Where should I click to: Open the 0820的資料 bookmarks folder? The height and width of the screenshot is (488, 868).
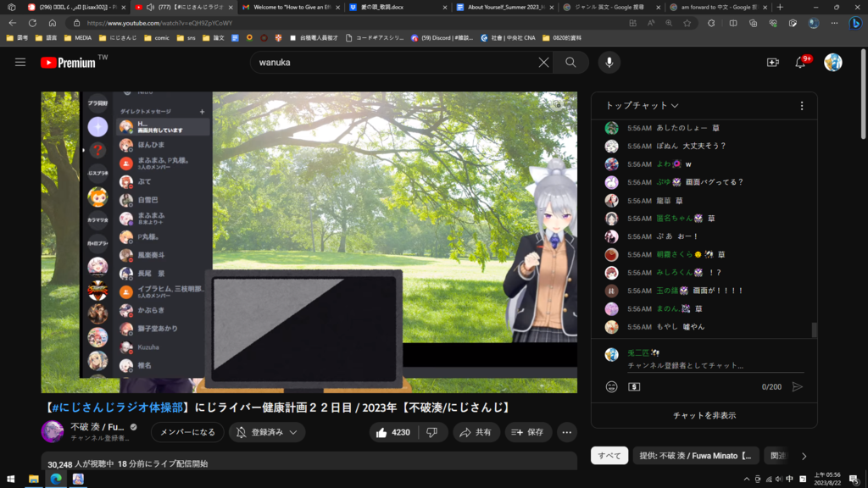[x=562, y=38]
